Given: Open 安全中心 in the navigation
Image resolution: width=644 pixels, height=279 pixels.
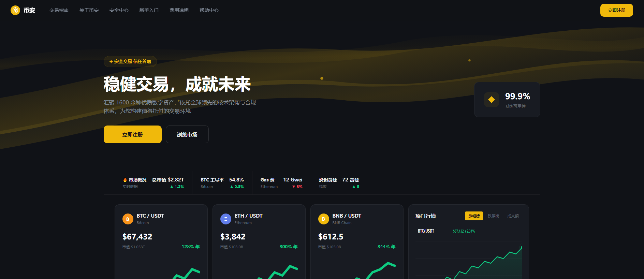Looking at the screenshot, I should tap(119, 10).
